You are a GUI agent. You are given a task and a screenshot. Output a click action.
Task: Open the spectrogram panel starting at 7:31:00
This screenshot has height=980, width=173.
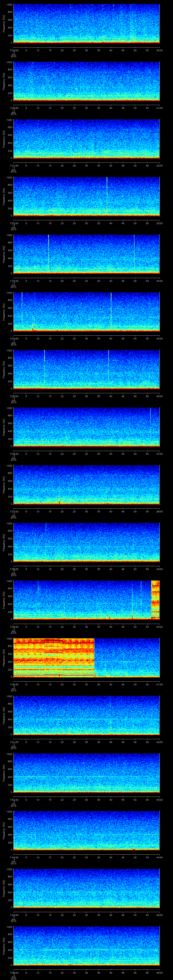(x=86, y=139)
